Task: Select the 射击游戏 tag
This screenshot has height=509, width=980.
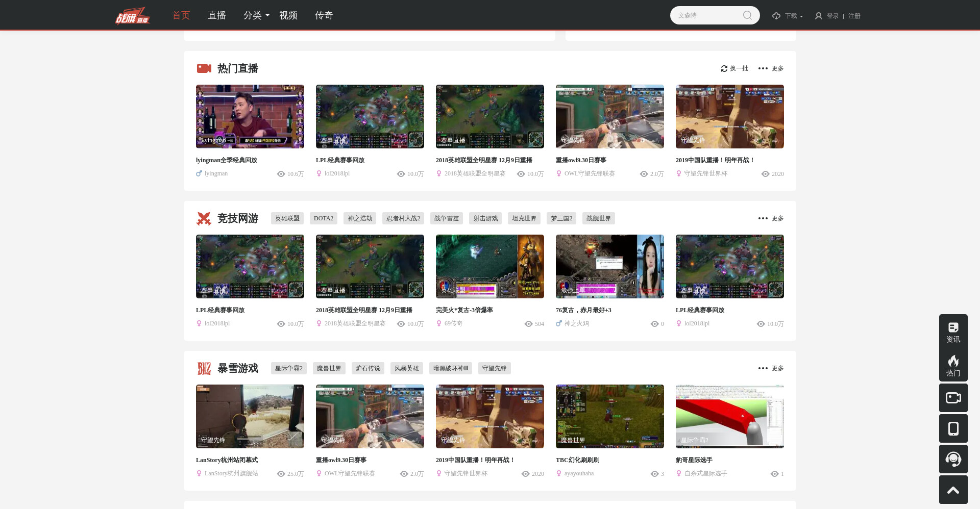Action: click(x=485, y=218)
